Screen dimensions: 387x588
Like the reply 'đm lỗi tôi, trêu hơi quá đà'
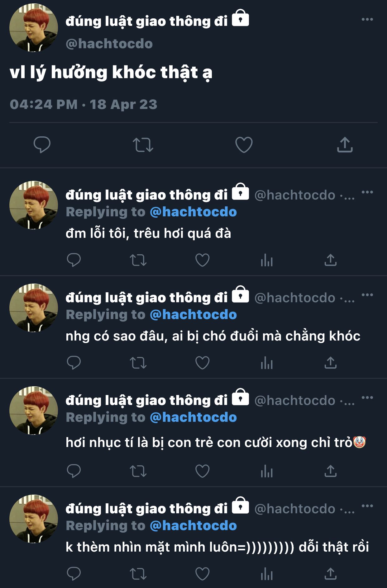tap(202, 260)
